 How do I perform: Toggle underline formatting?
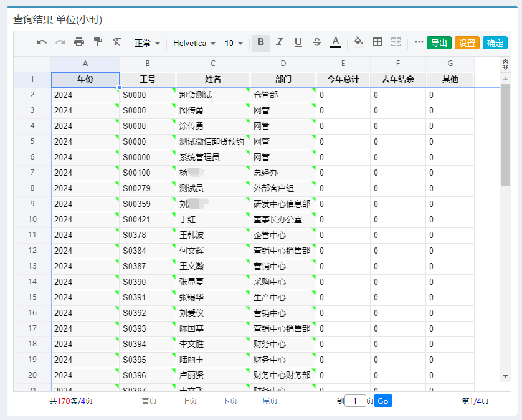(x=298, y=42)
